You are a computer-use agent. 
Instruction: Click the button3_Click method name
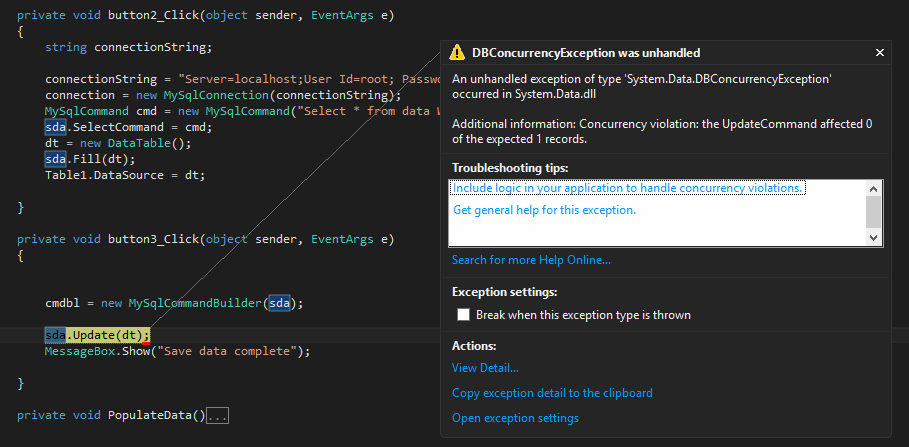click(134, 239)
